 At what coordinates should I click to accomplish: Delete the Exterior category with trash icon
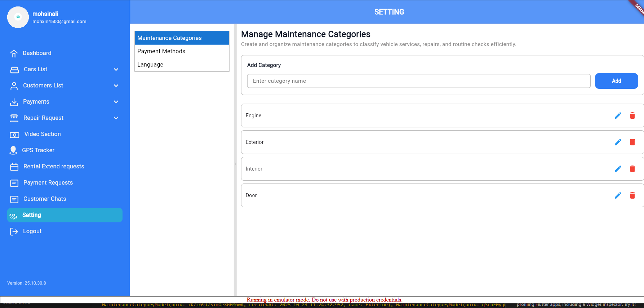[x=632, y=142]
